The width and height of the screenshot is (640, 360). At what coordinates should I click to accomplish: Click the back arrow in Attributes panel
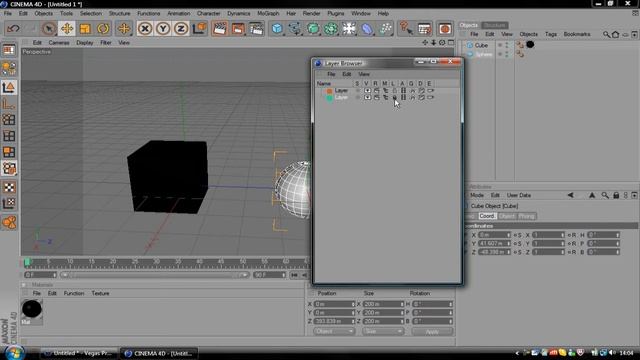pos(571,196)
